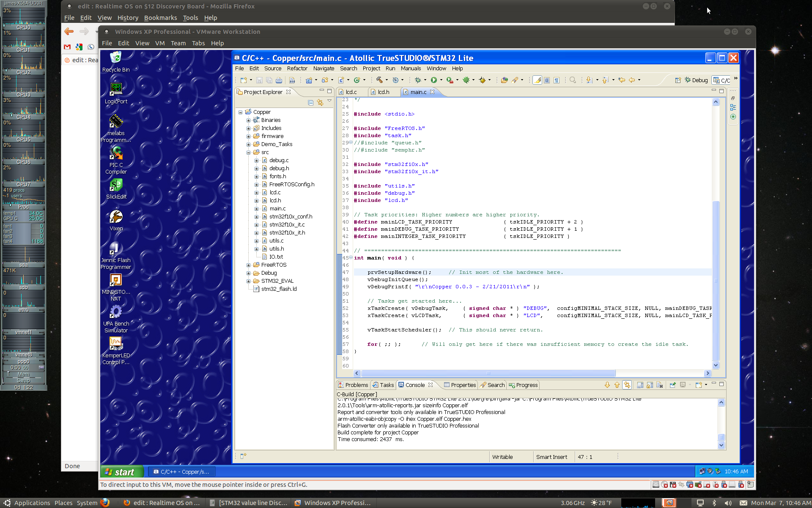Click the Console scroll down arrow

[721, 445]
